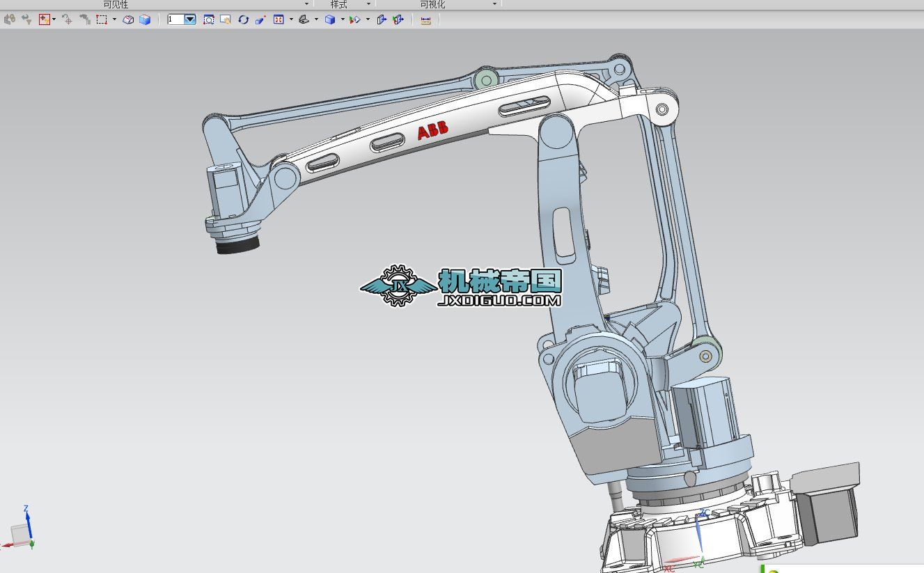Expand the dropdown next to the 可见性 group
The image size is (924, 573).
click(x=305, y=4)
